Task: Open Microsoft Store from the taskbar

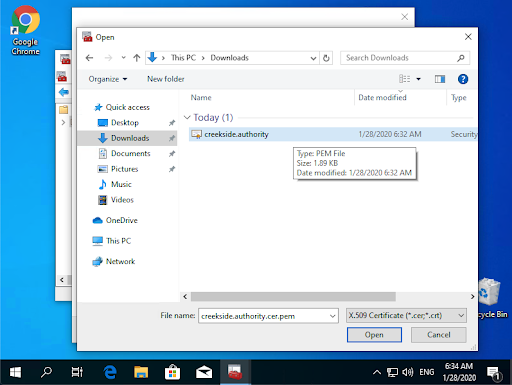Action: [172, 372]
